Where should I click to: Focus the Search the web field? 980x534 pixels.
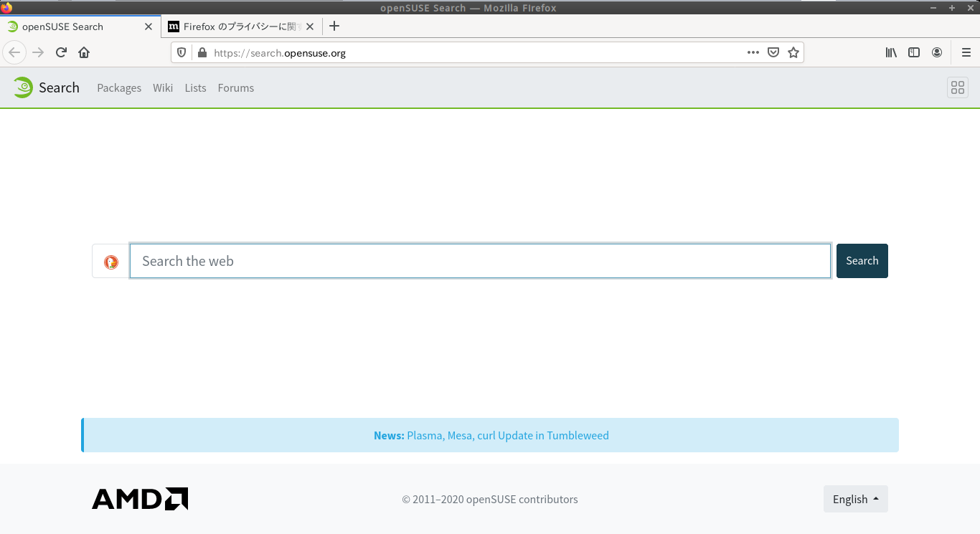pos(480,261)
